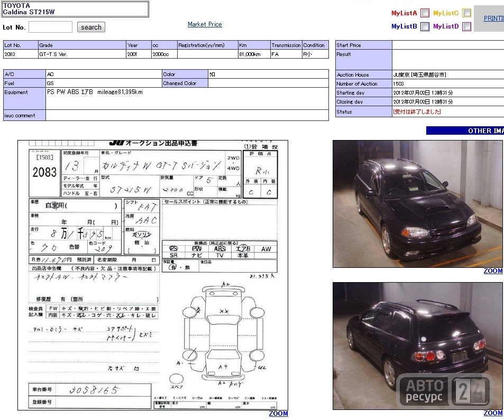Open the Market Price link
The height and width of the screenshot is (420, 504).
pyautogui.click(x=205, y=24)
